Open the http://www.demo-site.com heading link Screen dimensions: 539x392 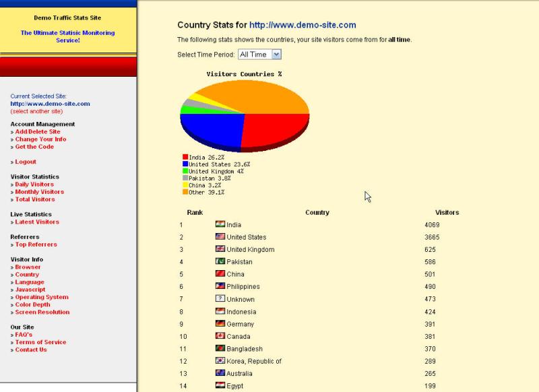(303, 25)
